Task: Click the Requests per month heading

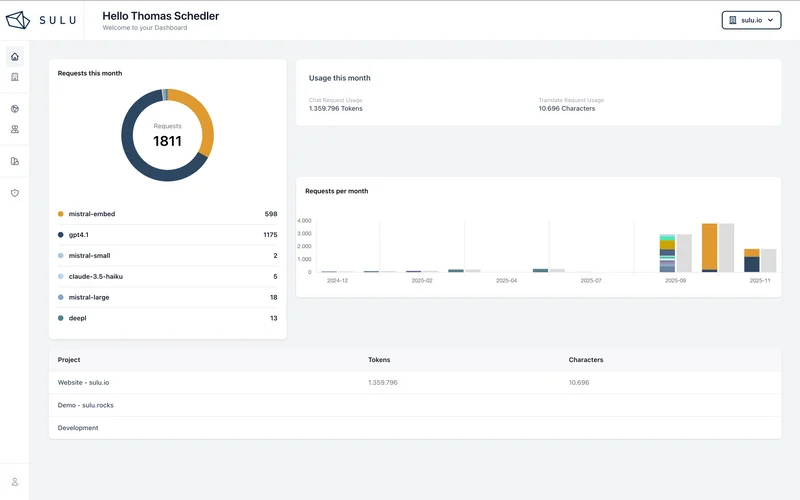Action: pos(337,191)
